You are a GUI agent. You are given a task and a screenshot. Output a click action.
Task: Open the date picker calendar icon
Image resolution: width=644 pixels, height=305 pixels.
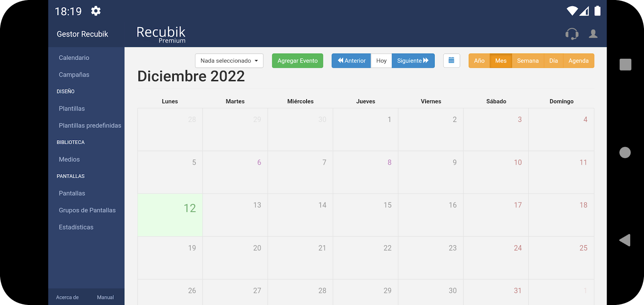[451, 61]
